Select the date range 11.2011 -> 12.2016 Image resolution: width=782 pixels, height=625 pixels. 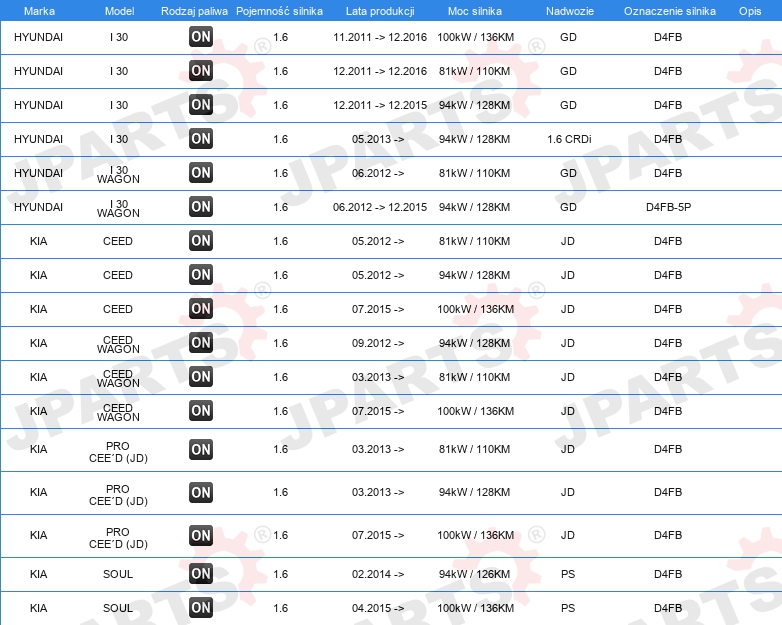(380, 37)
